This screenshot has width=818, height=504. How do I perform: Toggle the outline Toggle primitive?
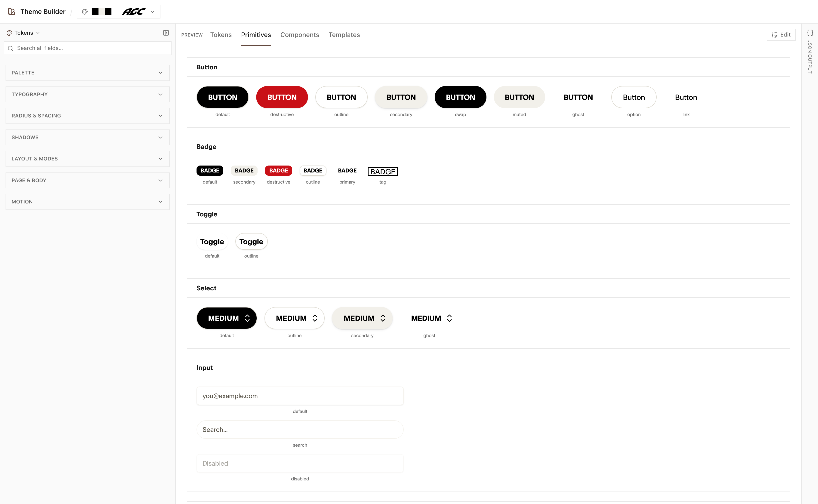[251, 241]
